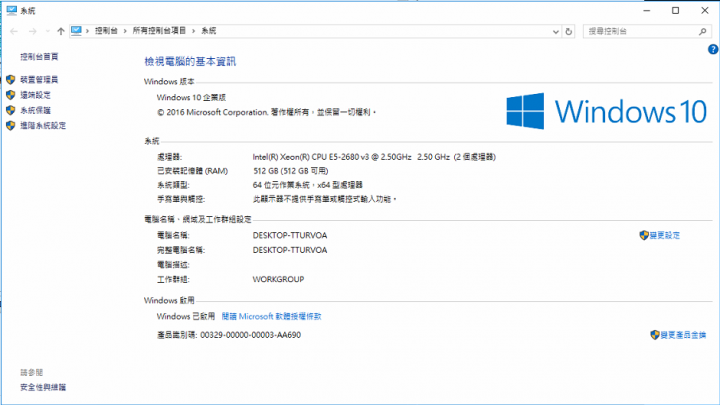Click the Windows 已啟用 status text
Screen dimensions: 720x405
186,316
